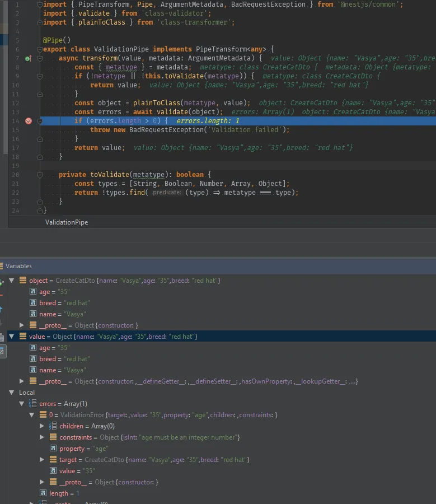Expand the 'children' Array(0) node

click(42, 426)
